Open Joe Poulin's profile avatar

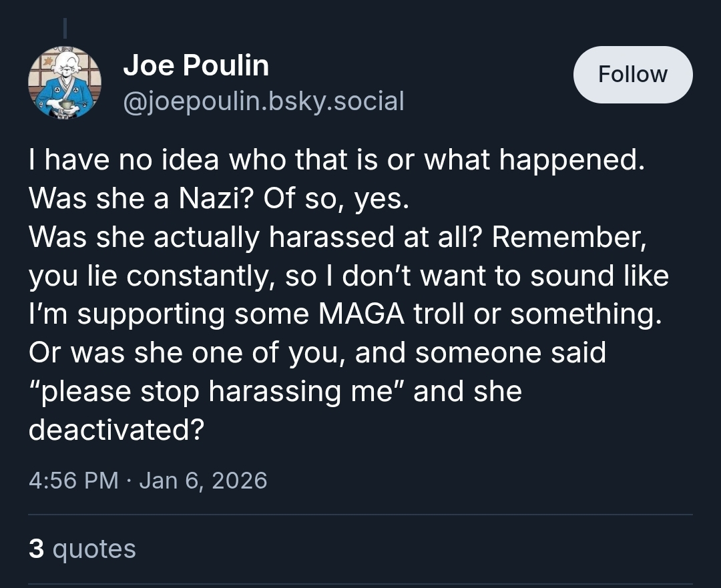[64, 82]
